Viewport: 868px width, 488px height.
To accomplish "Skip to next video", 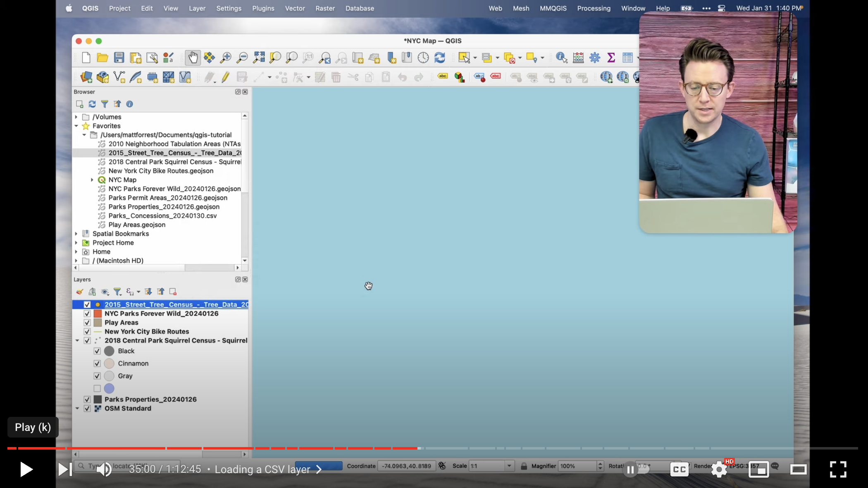I will point(65,469).
